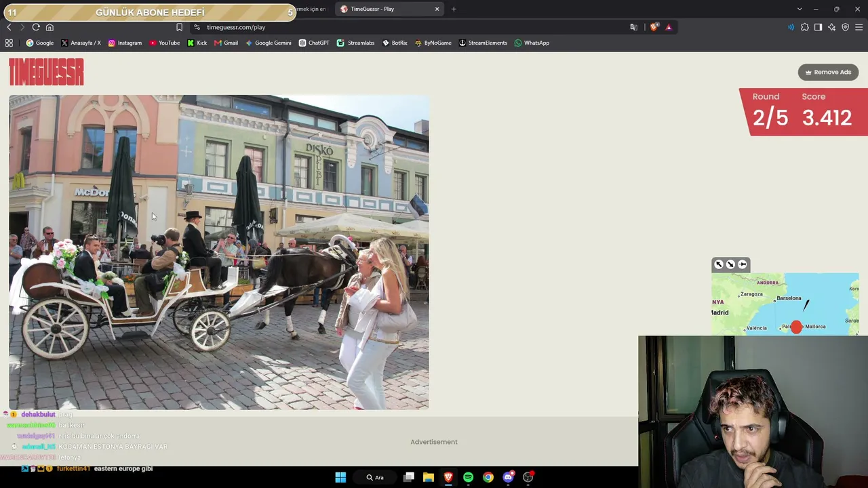Open the Brave Rewards triangle icon
The image size is (868, 488).
tap(669, 27)
